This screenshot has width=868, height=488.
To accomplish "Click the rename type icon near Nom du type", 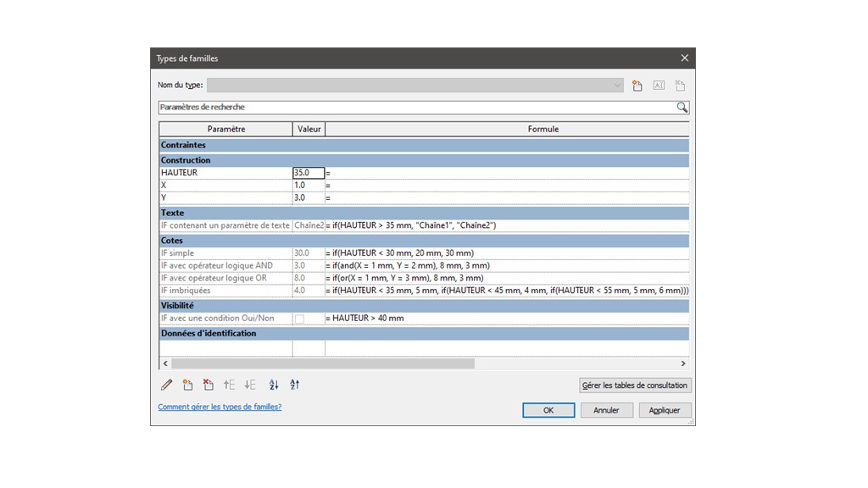I will 659,86.
